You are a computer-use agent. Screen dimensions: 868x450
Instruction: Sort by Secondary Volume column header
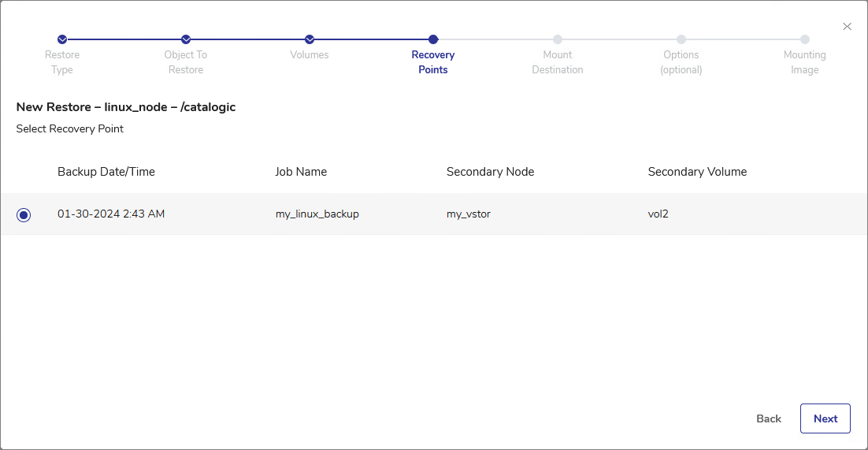click(x=697, y=172)
